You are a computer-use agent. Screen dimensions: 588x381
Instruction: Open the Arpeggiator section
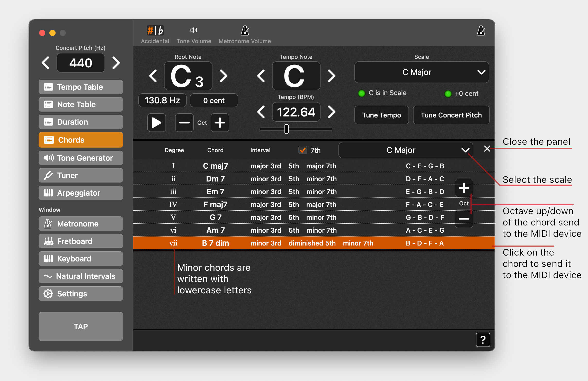click(81, 193)
